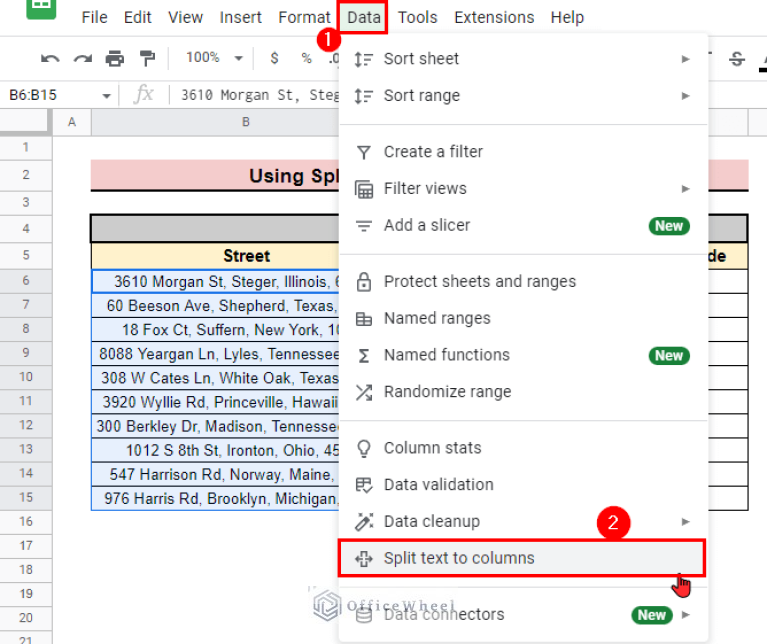Click cell with 3920 Wyllie Rd address
Image resolution: width=767 pixels, height=644 pixels.
[x=215, y=402]
